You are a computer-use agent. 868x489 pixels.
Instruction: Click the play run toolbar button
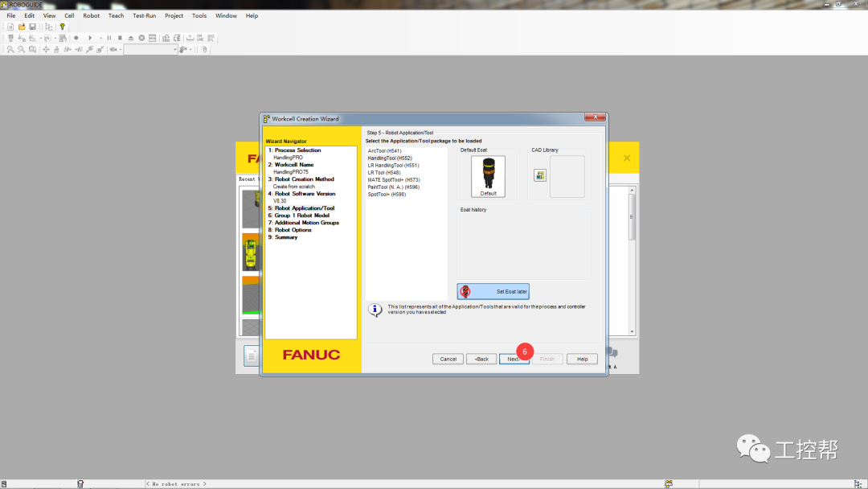(90, 38)
